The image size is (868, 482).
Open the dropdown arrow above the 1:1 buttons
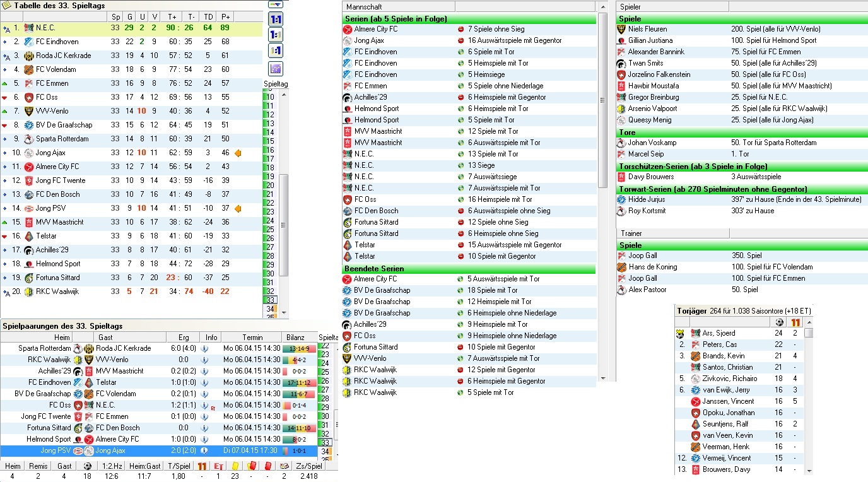tap(276, 4)
